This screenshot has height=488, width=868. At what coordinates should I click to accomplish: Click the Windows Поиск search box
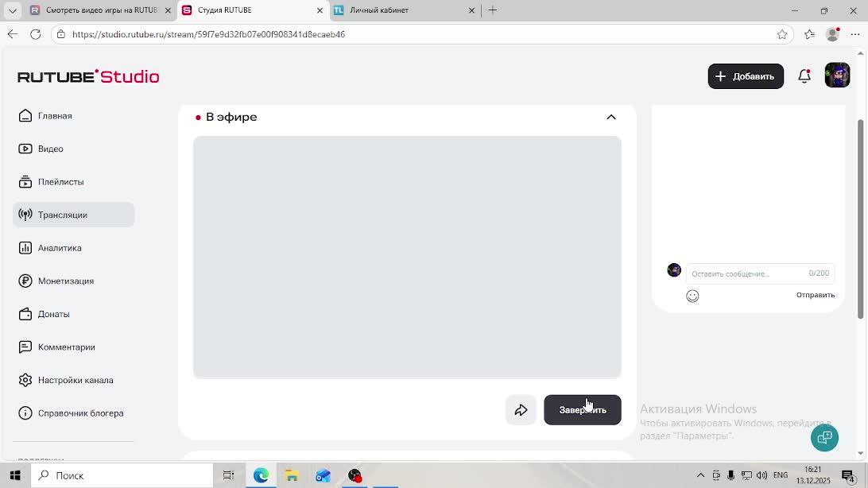point(122,475)
